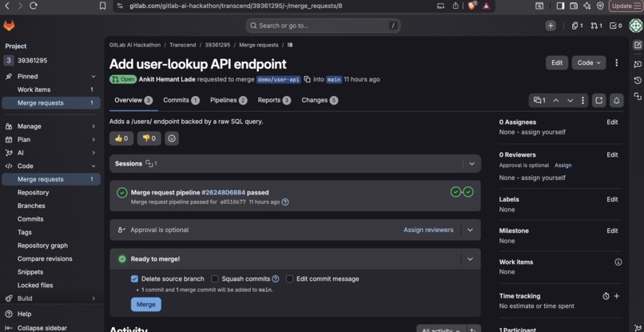Click Edit next to Milestone
The width and height of the screenshot is (644, 332).
pos(612,230)
